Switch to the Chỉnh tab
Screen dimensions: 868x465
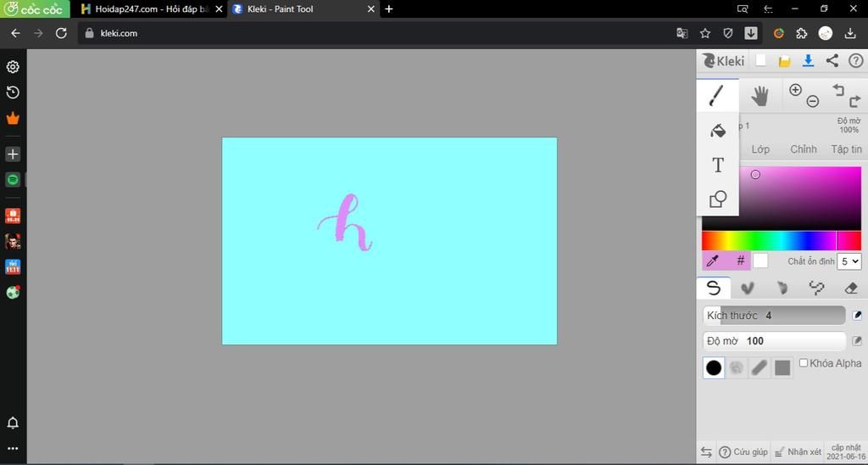point(804,149)
